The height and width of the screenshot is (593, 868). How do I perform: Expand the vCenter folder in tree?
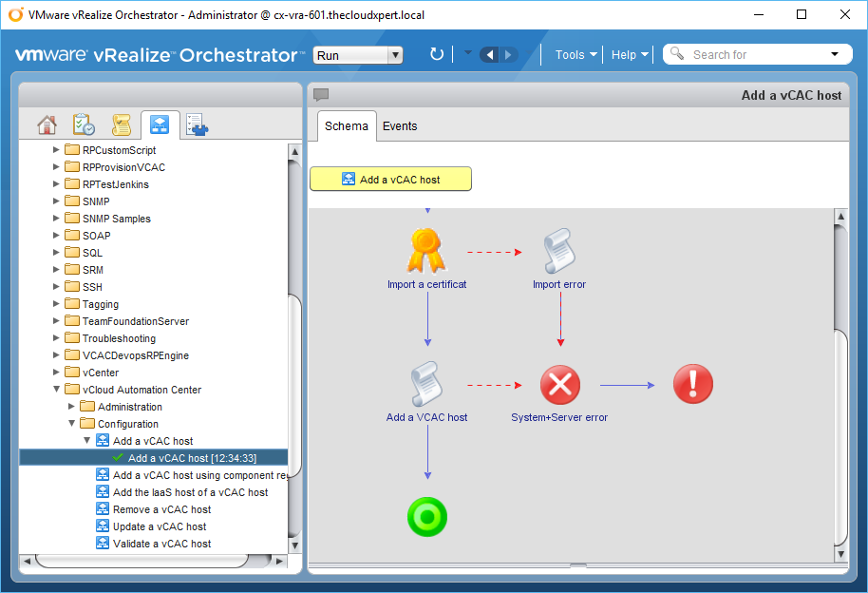[x=57, y=373]
